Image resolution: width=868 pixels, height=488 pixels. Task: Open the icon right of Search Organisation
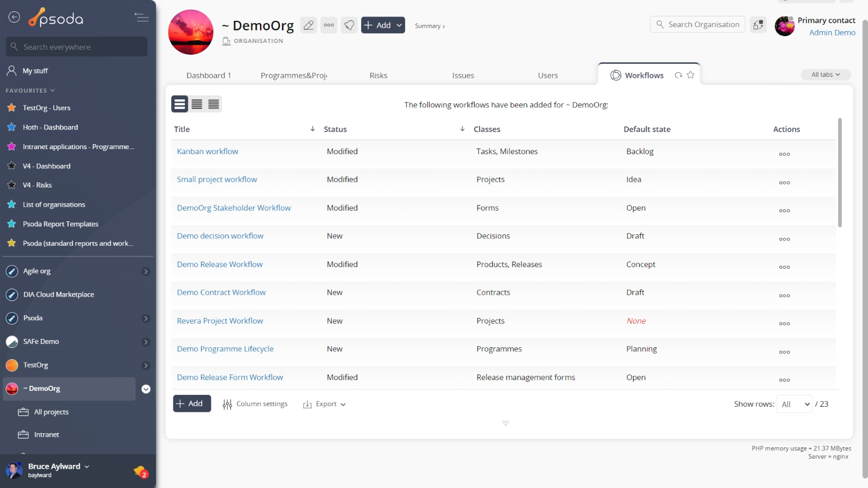(x=758, y=25)
